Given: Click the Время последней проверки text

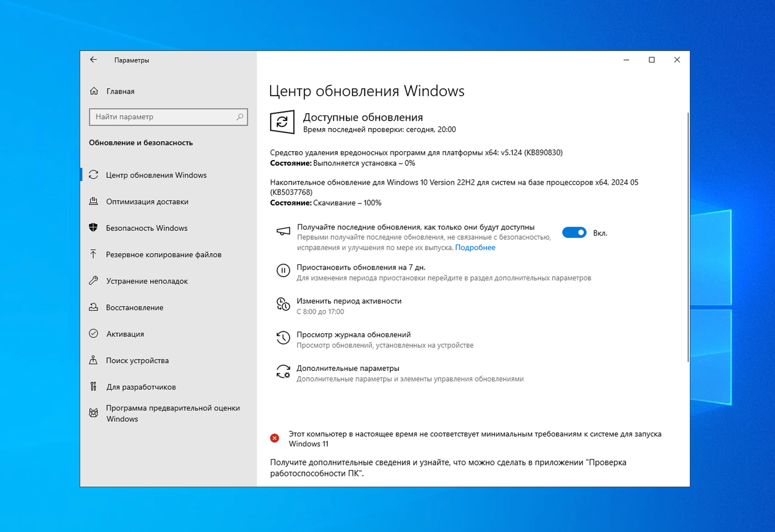Looking at the screenshot, I should [x=380, y=129].
